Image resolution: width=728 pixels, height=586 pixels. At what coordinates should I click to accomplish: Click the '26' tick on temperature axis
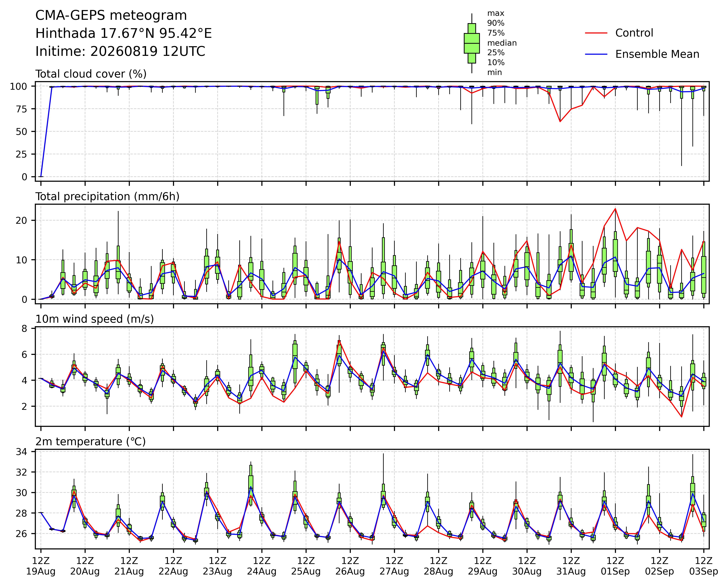click(x=22, y=534)
